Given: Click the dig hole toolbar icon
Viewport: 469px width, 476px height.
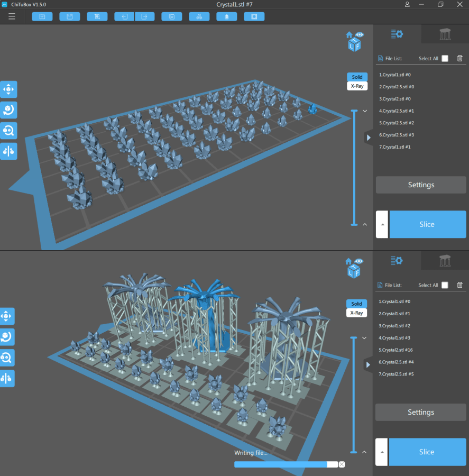Looking at the screenshot, I should [x=254, y=16].
